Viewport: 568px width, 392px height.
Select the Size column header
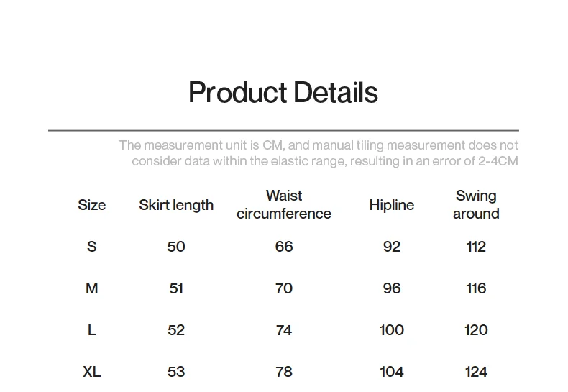(91, 205)
